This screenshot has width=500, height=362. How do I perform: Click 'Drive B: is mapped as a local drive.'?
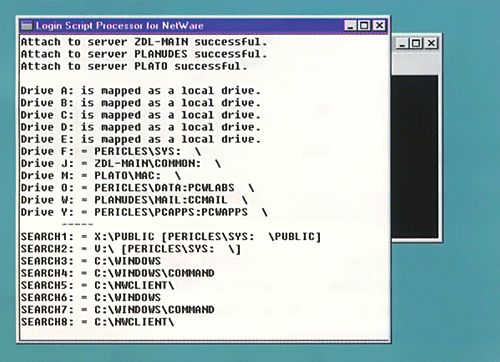pyautogui.click(x=140, y=103)
